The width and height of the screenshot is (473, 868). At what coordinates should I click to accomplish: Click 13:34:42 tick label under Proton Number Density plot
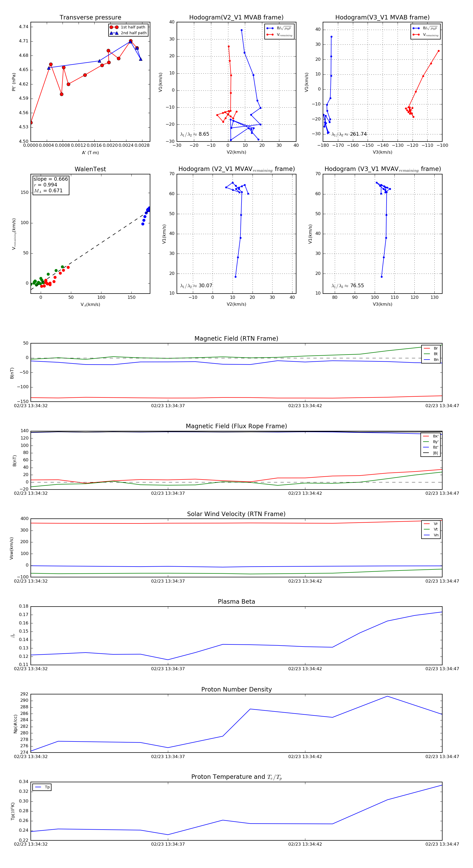[305, 756]
